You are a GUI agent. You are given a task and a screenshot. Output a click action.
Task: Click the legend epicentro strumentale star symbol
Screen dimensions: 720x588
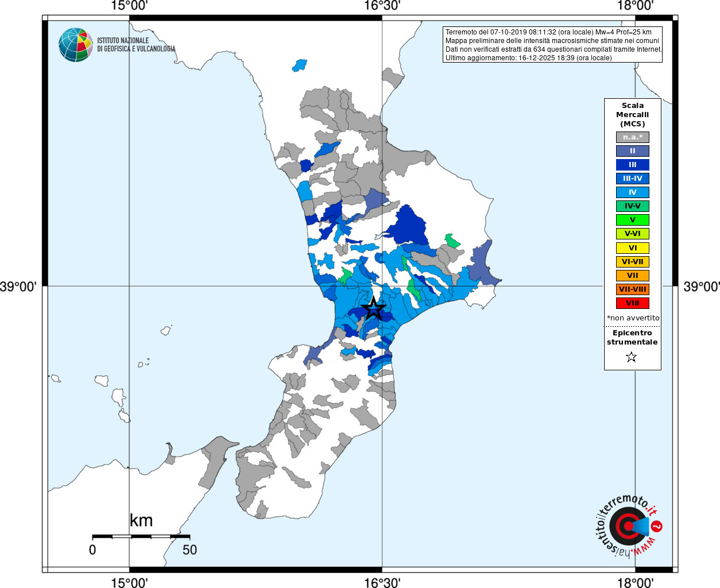(632, 357)
